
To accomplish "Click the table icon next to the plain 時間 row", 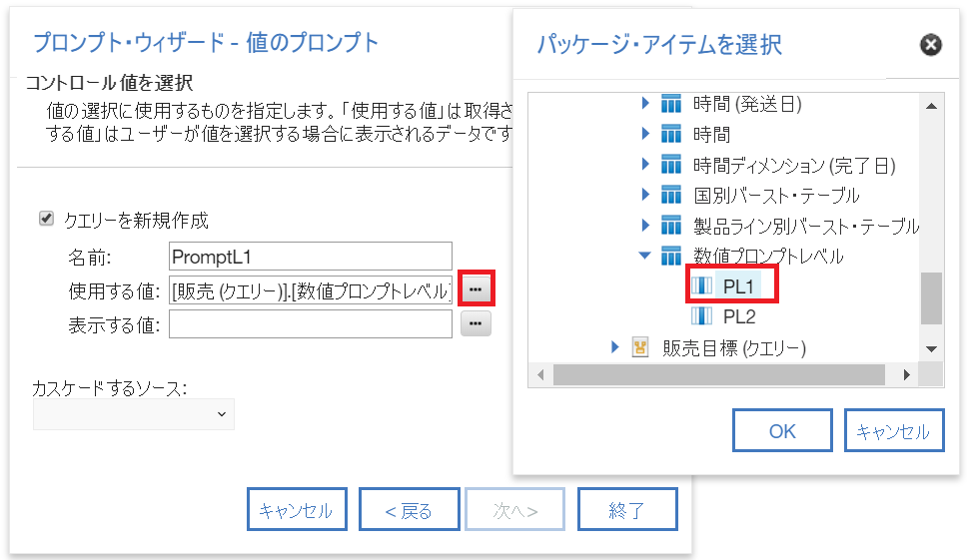I will click(671, 134).
